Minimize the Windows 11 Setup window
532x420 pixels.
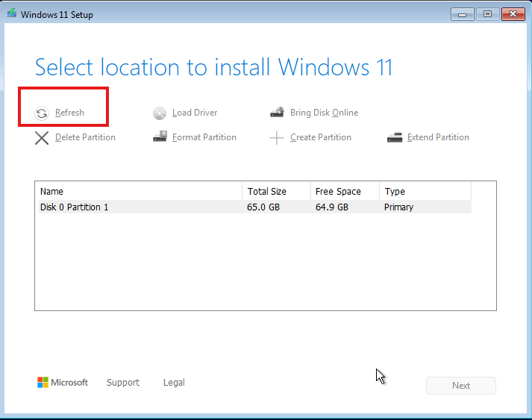pos(463,13)
